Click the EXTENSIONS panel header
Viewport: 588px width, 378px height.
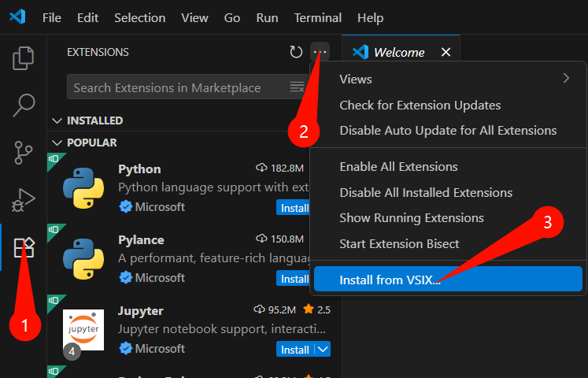(x=98, y=52)
